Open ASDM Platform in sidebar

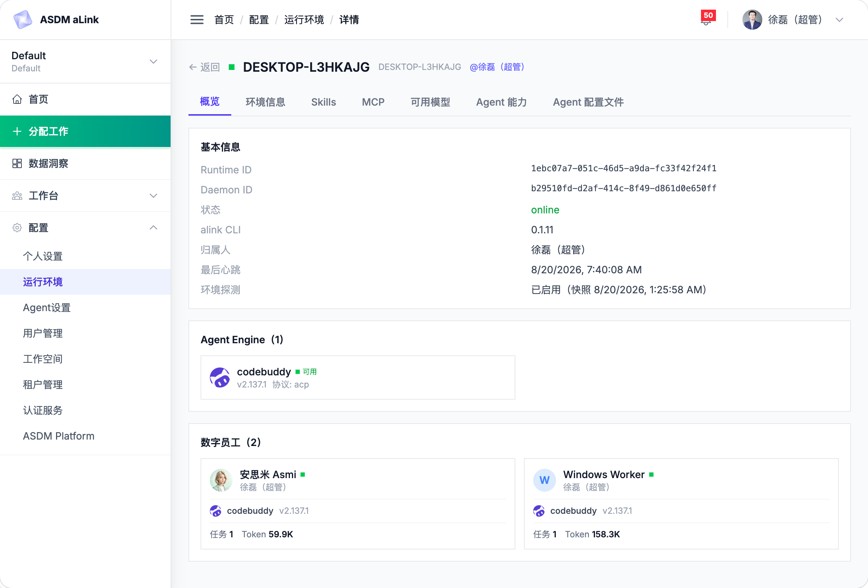point(85,436)
